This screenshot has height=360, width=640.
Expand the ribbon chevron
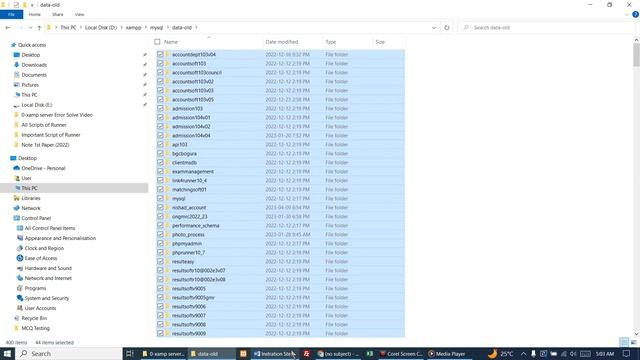coord(627,15)
